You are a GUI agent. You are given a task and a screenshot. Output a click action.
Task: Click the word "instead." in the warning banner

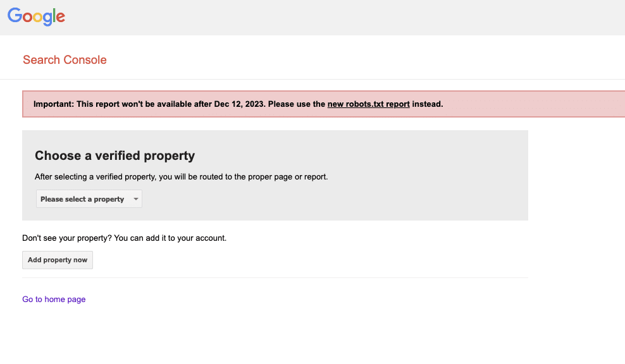(x=428, y=104)
